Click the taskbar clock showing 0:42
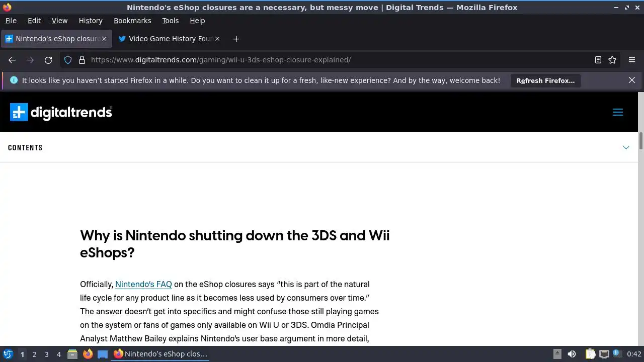This screenshot has height=362, width=644. (634, 354)
